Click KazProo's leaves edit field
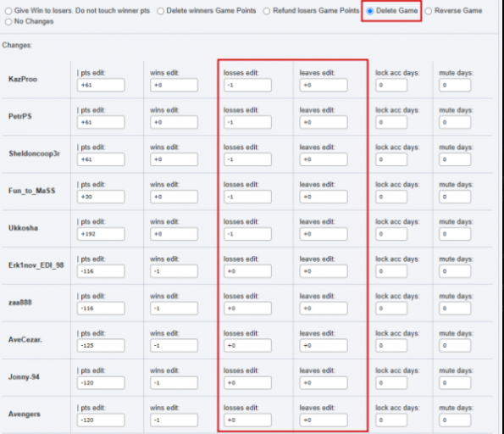This screenshot has width=504, height=434. 324,86
